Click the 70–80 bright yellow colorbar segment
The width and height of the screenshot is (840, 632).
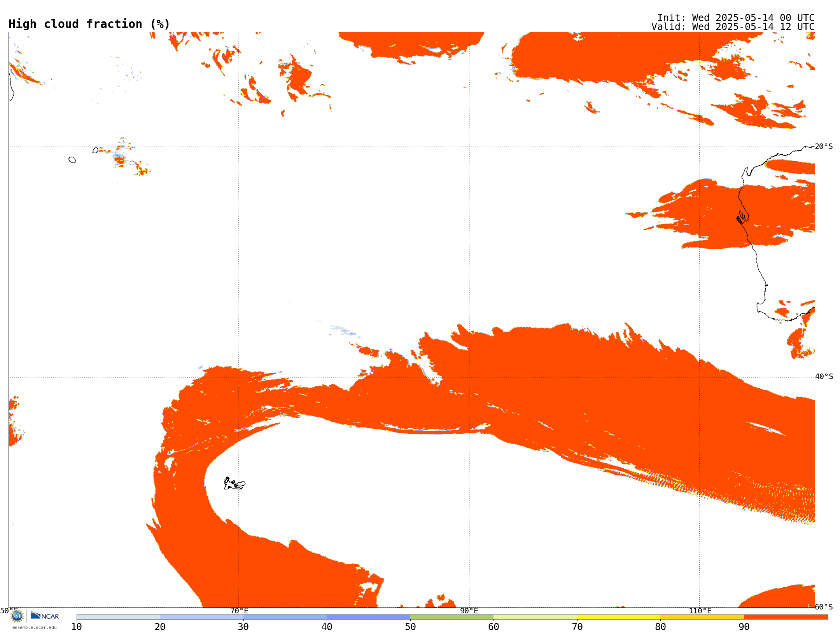619,617
